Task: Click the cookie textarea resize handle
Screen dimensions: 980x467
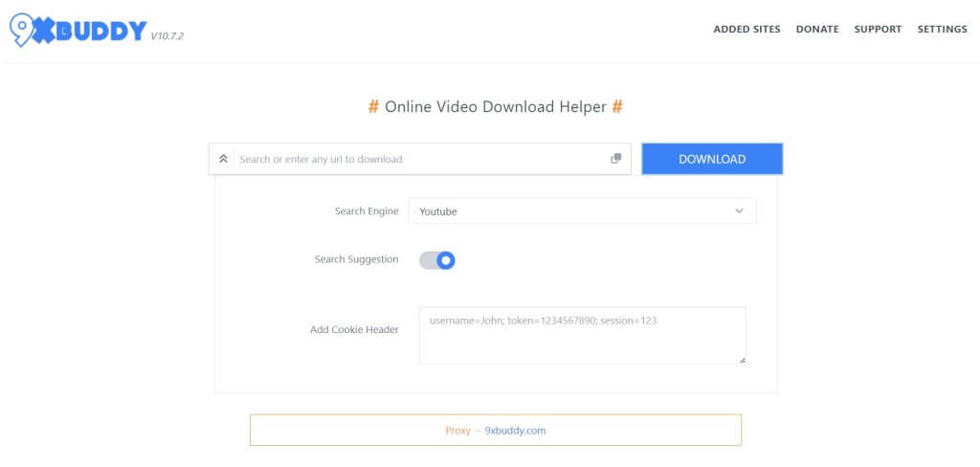Action: tap(741, 359)
